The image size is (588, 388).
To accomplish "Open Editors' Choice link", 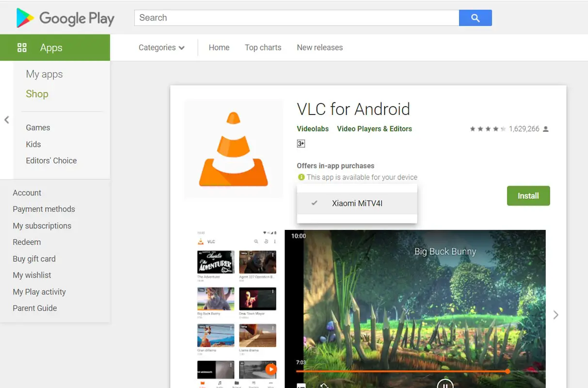I will coord(51,161).
